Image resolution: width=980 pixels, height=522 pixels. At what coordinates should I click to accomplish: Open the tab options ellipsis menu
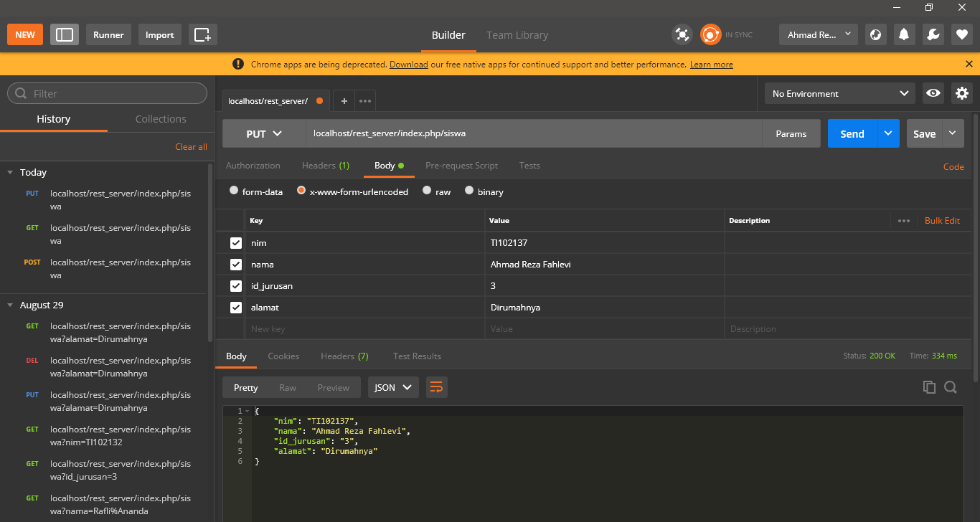coord(365,101)
